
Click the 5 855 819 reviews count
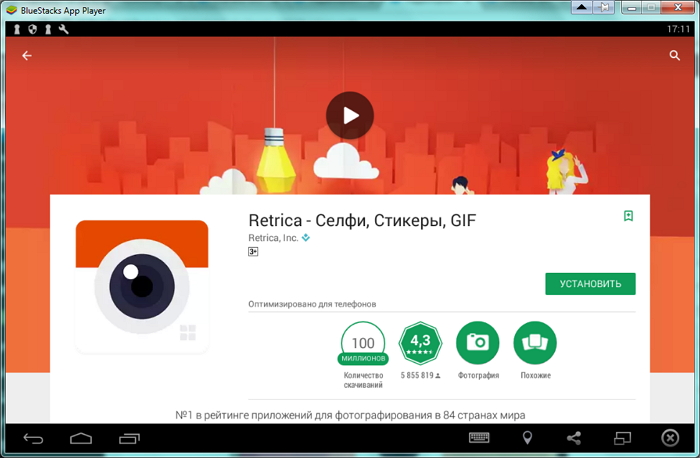[420, 375]
